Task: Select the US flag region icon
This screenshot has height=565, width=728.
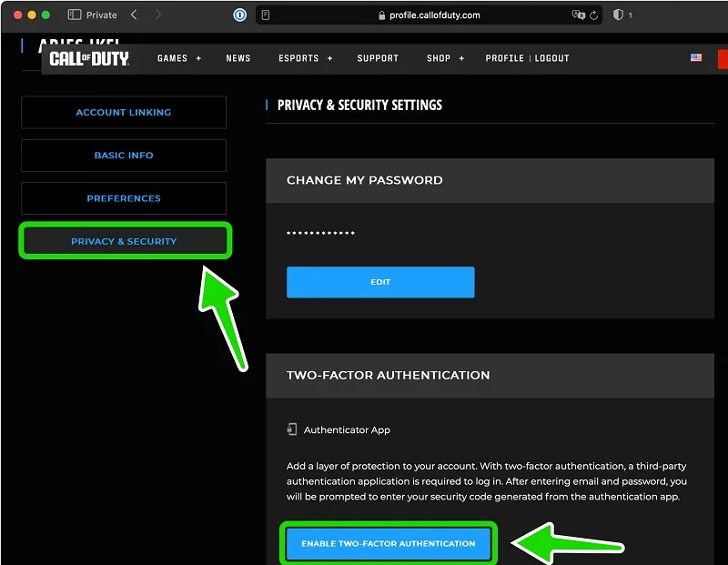Action: pyautogui.click(x=696, y=57)
